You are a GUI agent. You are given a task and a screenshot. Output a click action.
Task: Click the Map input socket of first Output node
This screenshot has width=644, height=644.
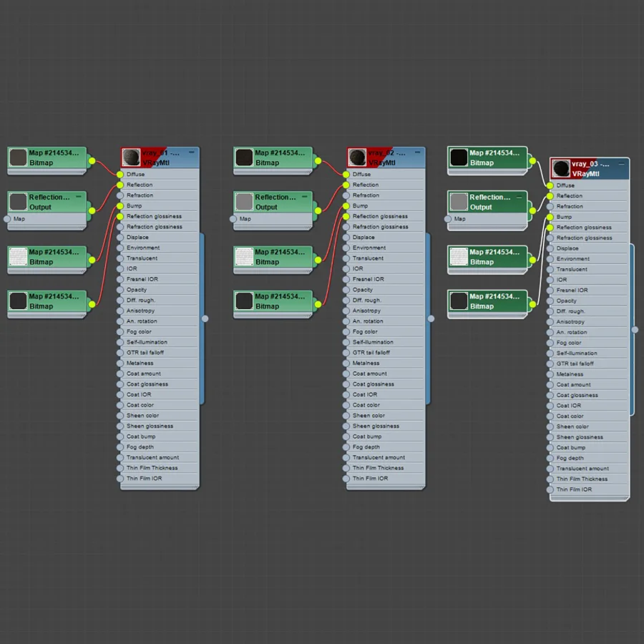pos(7,219)
